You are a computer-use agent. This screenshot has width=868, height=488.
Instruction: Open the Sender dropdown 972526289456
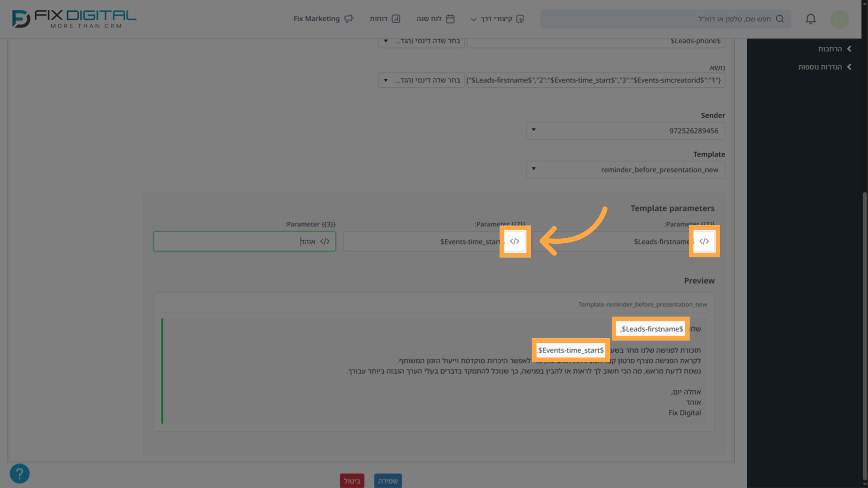[x=626, y=131]
